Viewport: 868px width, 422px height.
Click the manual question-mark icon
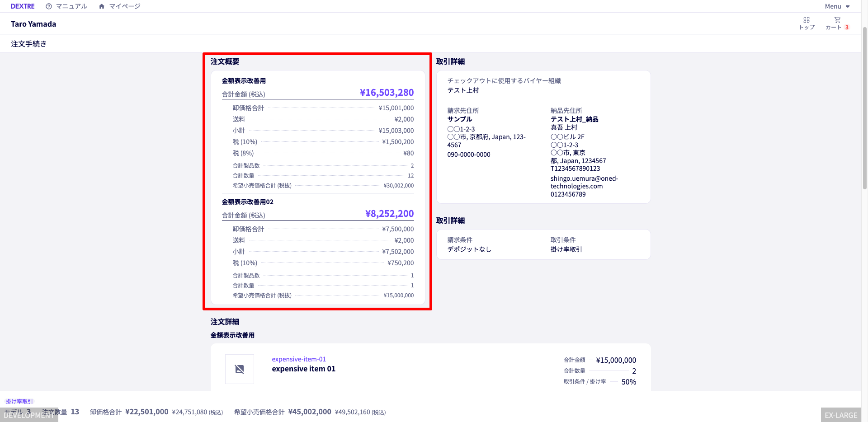point(49,6)
